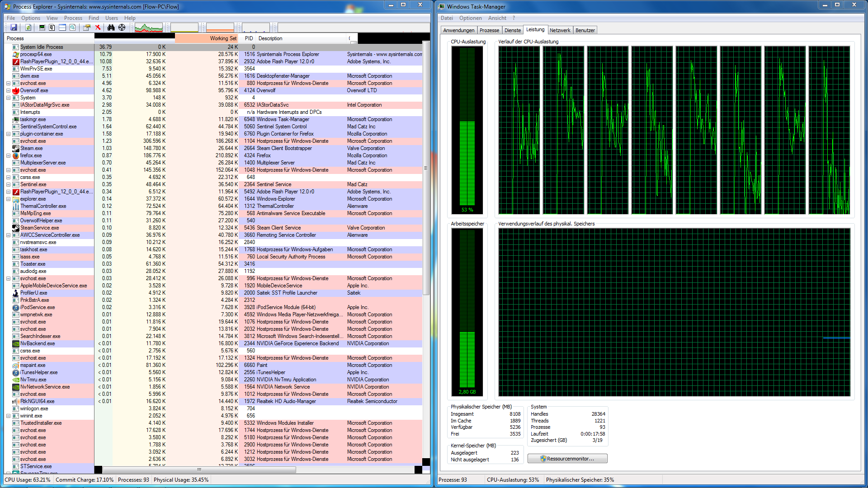Collapse the explorer.exe tree node
The height and width of the screenshot is (488, 868).
point(8,199)
